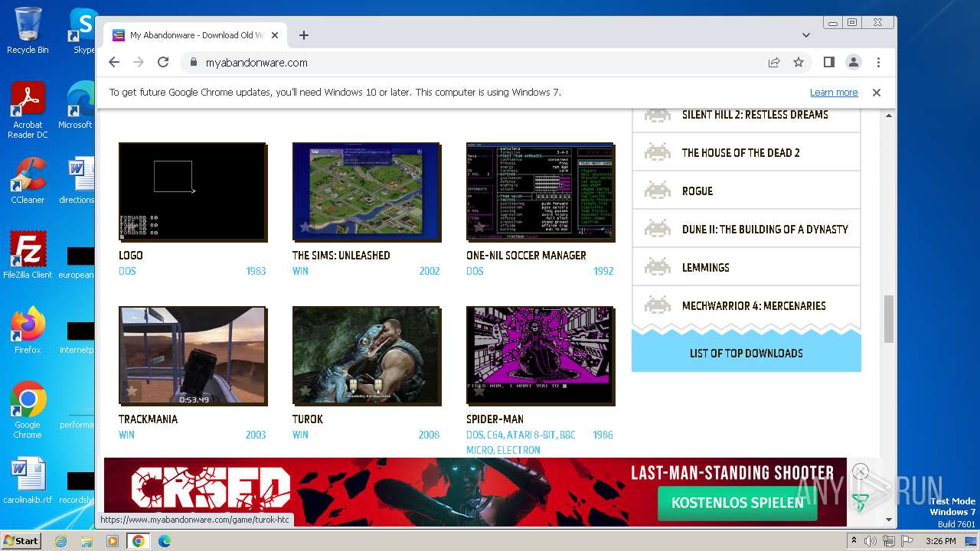980x551 pixels.
Task: Reload the My Abandonware page
Action: coord(163,63)
